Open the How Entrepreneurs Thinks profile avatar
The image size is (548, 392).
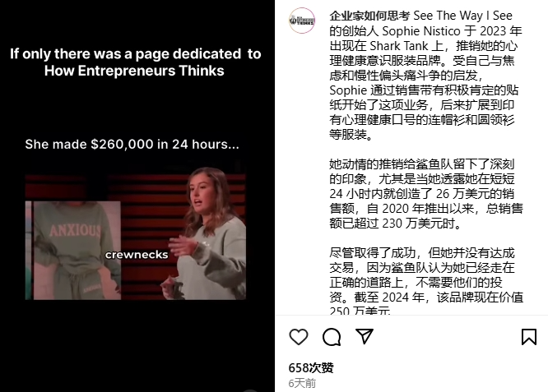[302, 21]
